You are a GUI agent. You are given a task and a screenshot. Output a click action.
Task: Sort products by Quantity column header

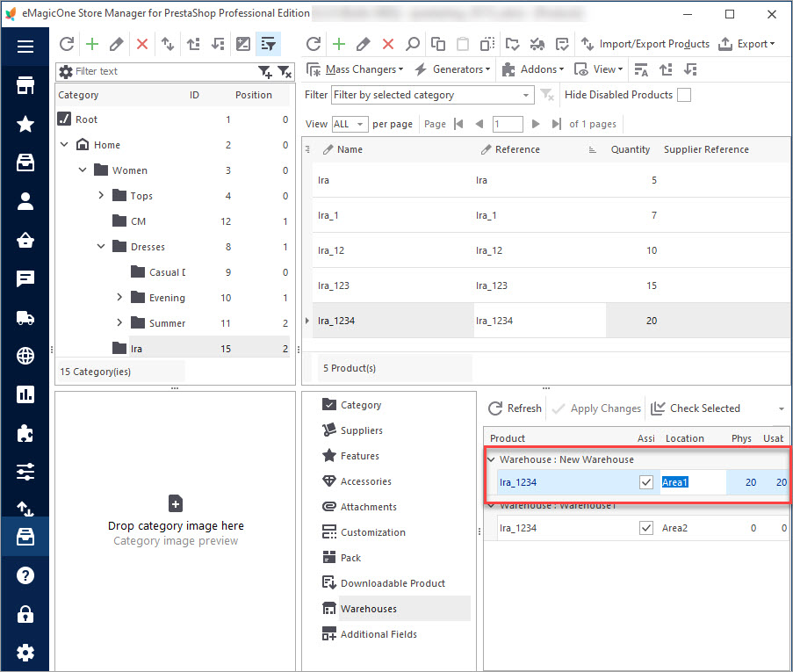(630, 149)
